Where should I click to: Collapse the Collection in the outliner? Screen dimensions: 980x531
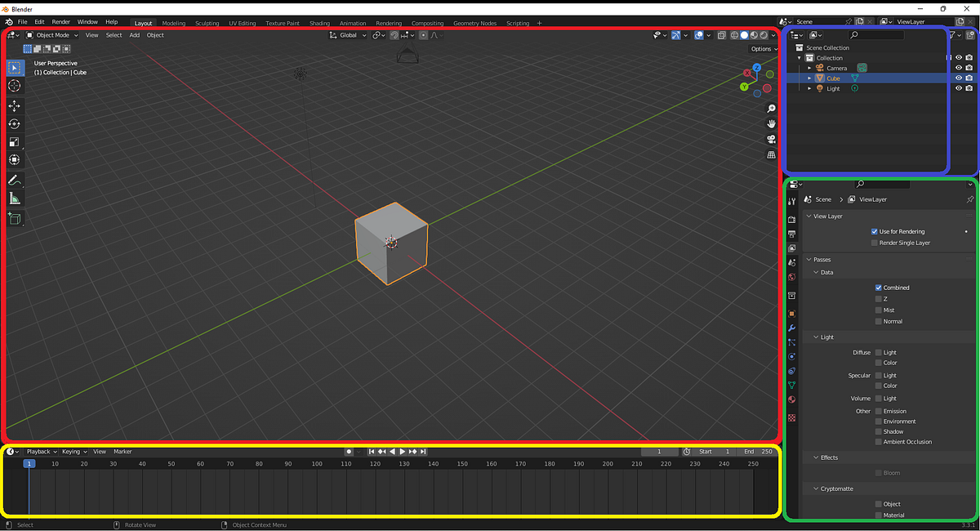point(799,57)
